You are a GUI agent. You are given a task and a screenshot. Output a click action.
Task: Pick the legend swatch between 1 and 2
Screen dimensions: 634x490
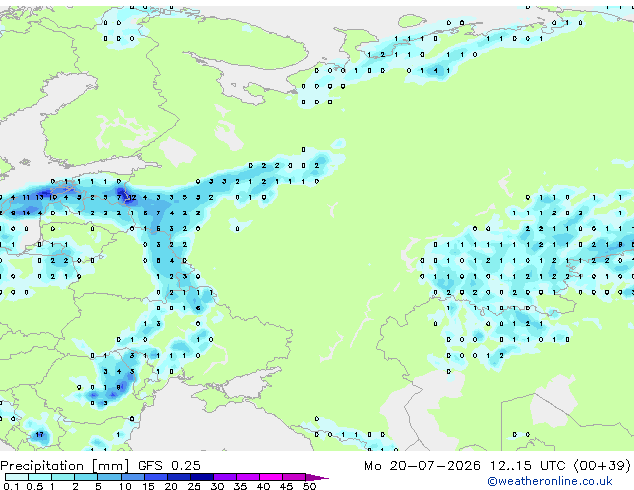coord(63,477)
